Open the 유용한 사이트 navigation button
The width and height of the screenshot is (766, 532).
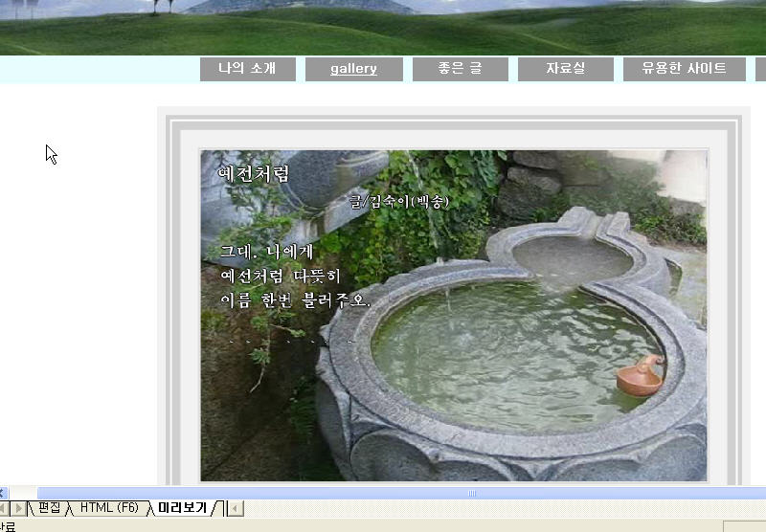(x=685, y=69)
